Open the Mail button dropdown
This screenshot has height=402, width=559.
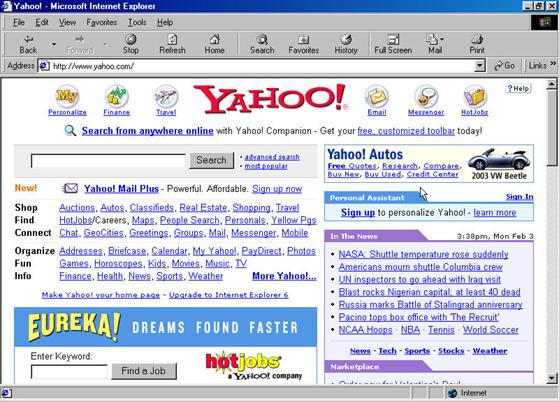click(x=442, y=39)
